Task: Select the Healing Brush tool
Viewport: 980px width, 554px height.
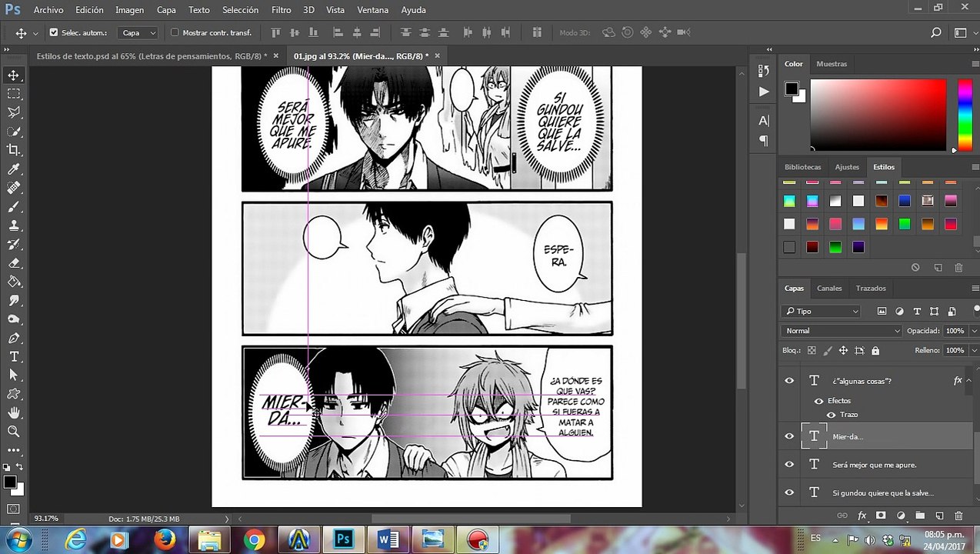Action: [x=14, y=188]
